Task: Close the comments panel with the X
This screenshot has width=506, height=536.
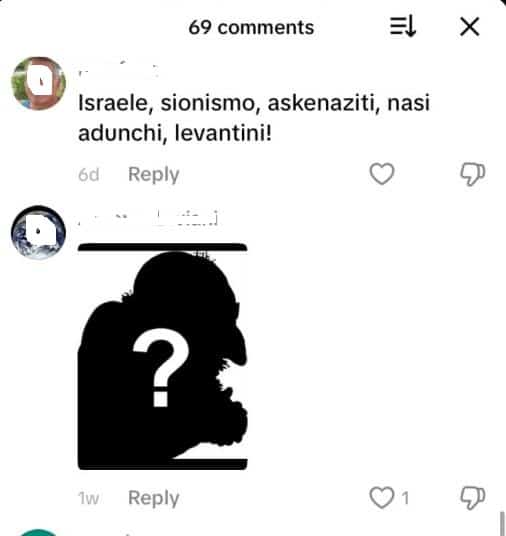Action: point(470,27)
